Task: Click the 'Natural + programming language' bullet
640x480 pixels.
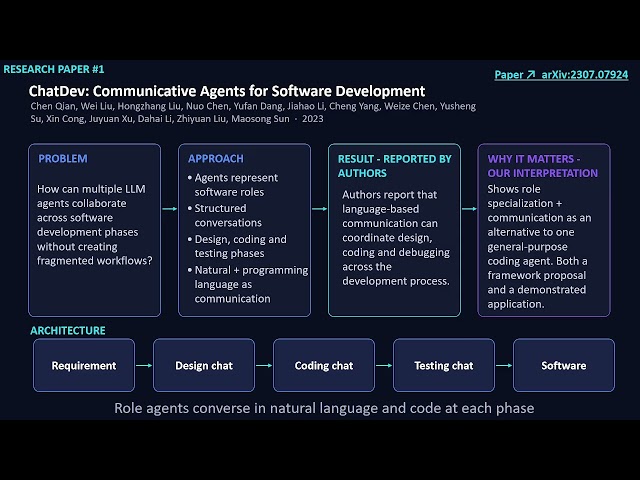Action: coord(248,284)
